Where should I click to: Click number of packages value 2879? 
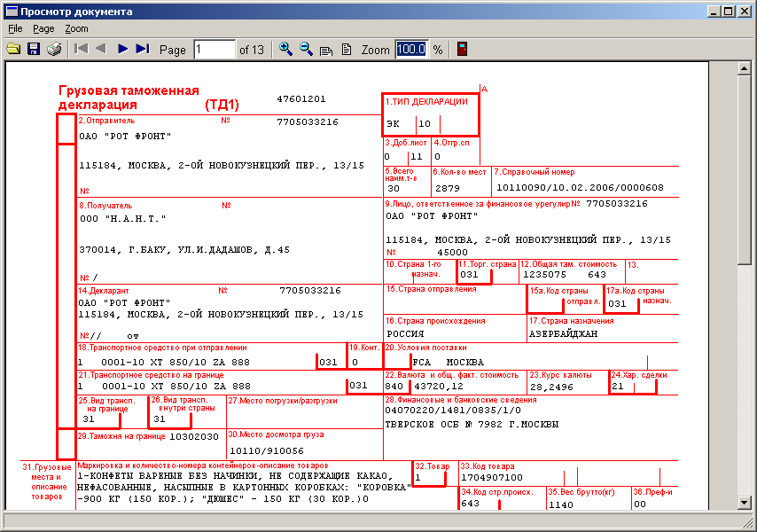[448, 188]
